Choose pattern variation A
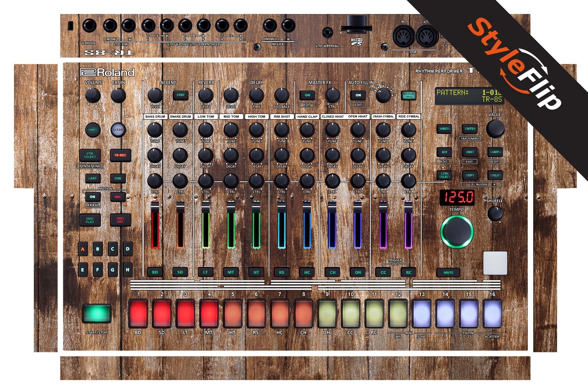Viewport: 588px width, 391px height. pos(83,249)
